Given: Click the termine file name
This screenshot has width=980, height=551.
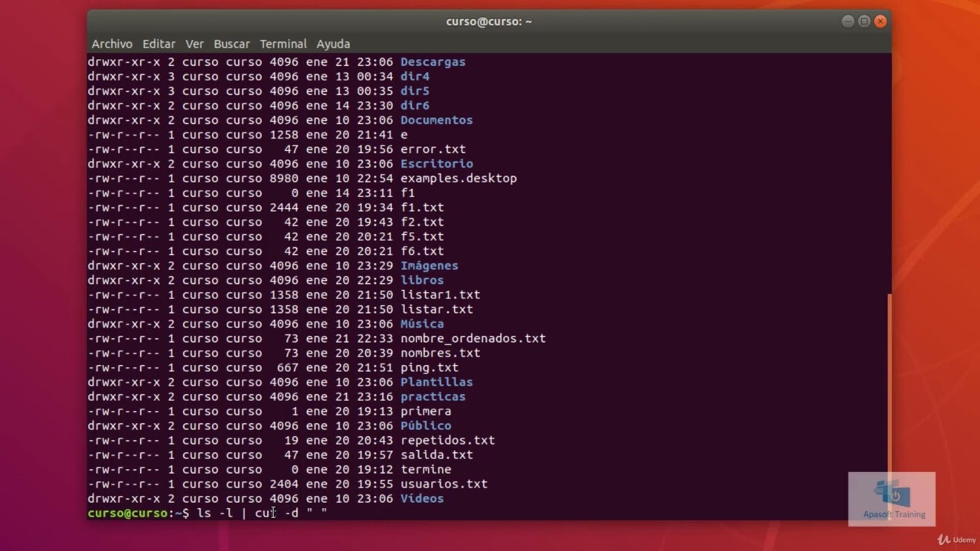Looking at the screenshot, I should [426, 469].
